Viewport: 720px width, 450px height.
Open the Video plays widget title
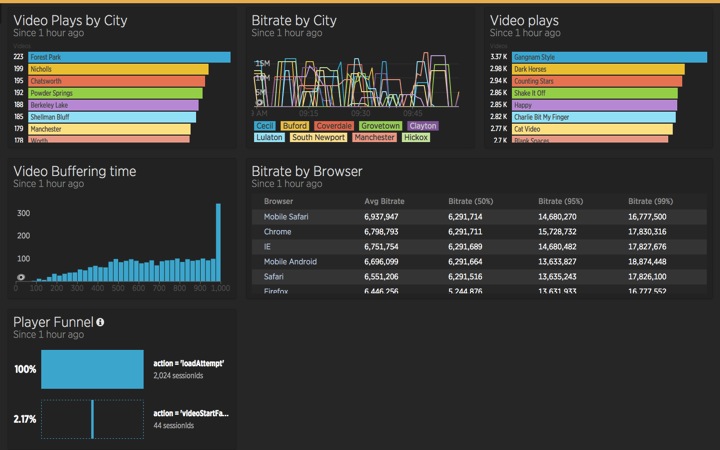[x=524, y=21]
